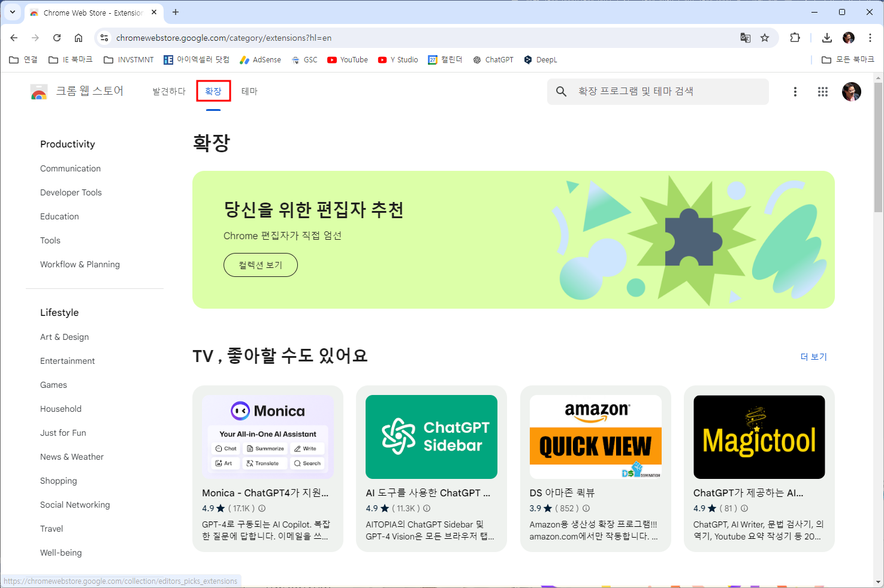884x588 pixels.
Task: Open the Social Networking category
Action: click(75, 505)
